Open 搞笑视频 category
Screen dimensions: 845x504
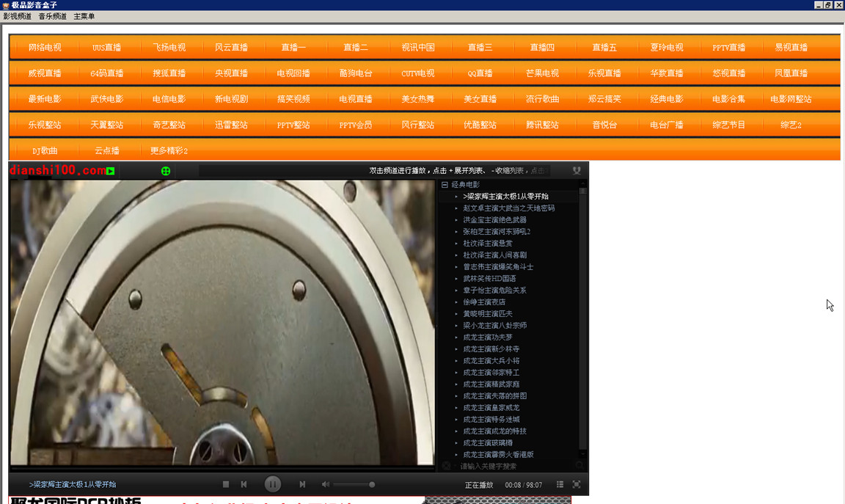[293, 99]
